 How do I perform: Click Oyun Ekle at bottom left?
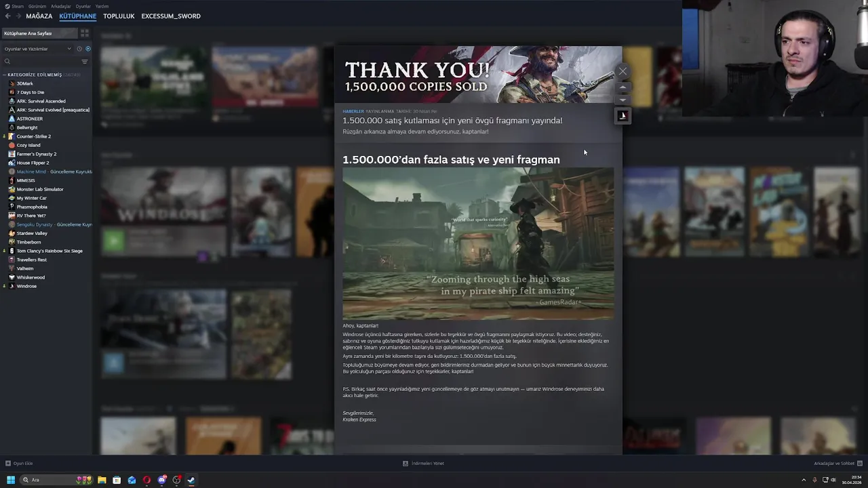19,464
